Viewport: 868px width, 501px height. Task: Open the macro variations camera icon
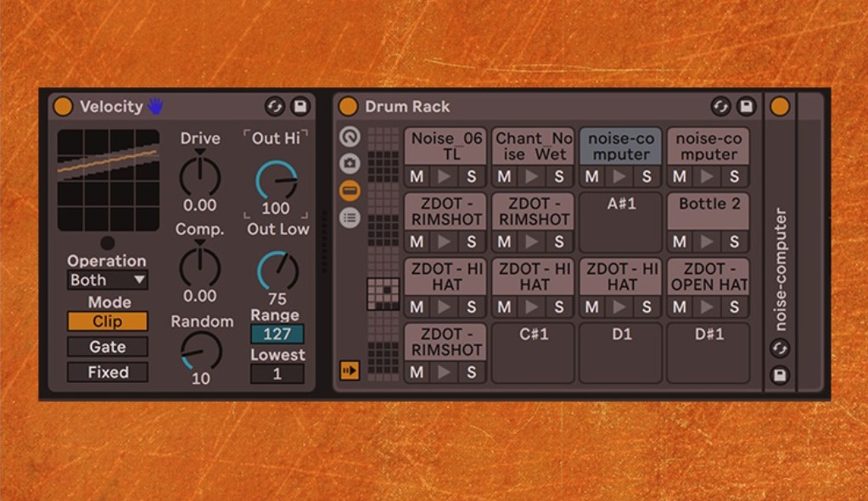click(350, 164)
